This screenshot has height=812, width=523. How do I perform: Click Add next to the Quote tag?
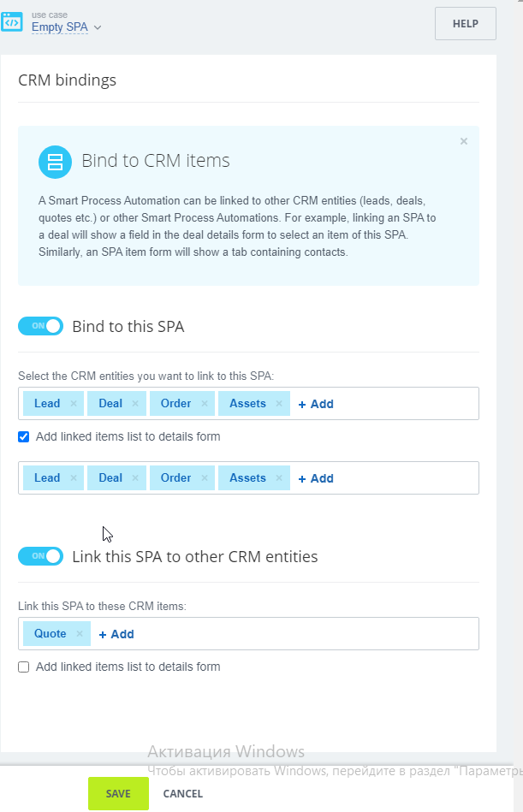click(x=116, y=634)
